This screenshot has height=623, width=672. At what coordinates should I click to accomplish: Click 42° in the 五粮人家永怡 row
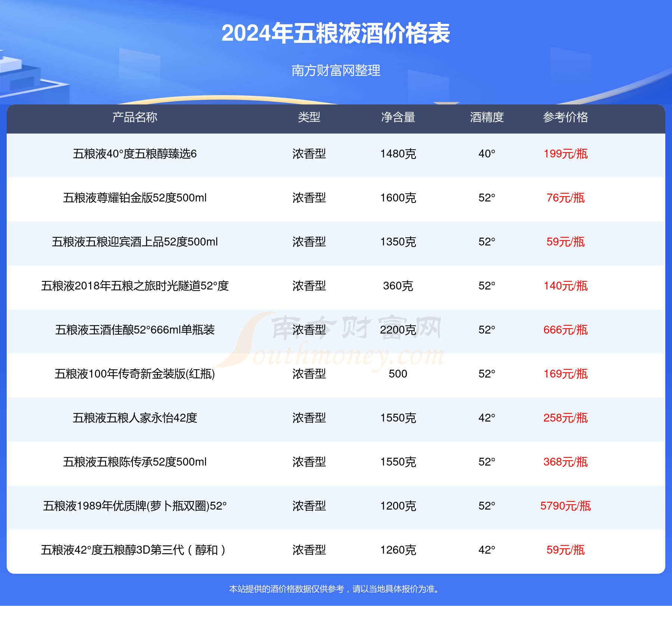tap(487, 418)
